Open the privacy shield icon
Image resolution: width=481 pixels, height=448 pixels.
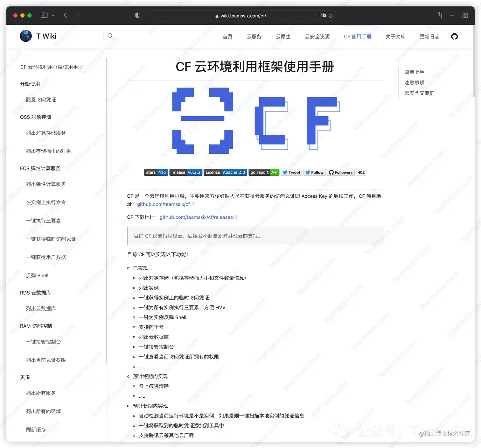coord(138,15)
